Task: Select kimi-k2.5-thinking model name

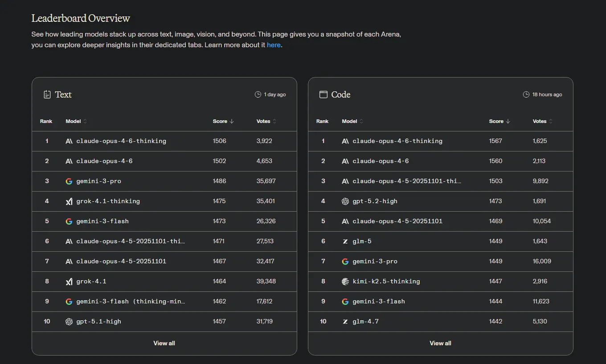Action: coord(386,282)
